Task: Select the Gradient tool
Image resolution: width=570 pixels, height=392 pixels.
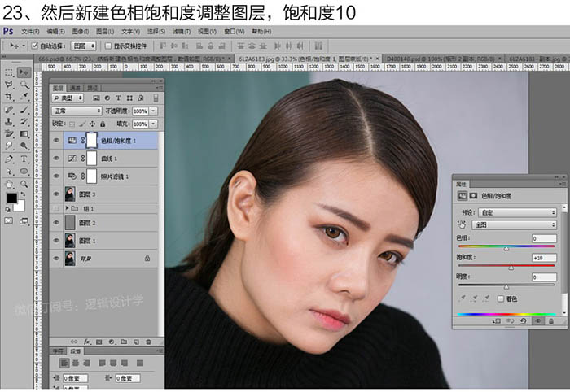Action: [24, 133]
